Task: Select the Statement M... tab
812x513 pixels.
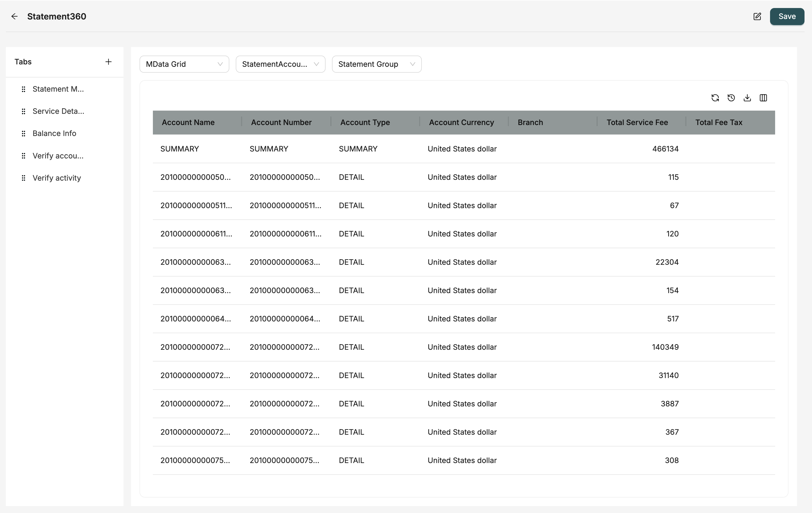Action: [58, 89]
